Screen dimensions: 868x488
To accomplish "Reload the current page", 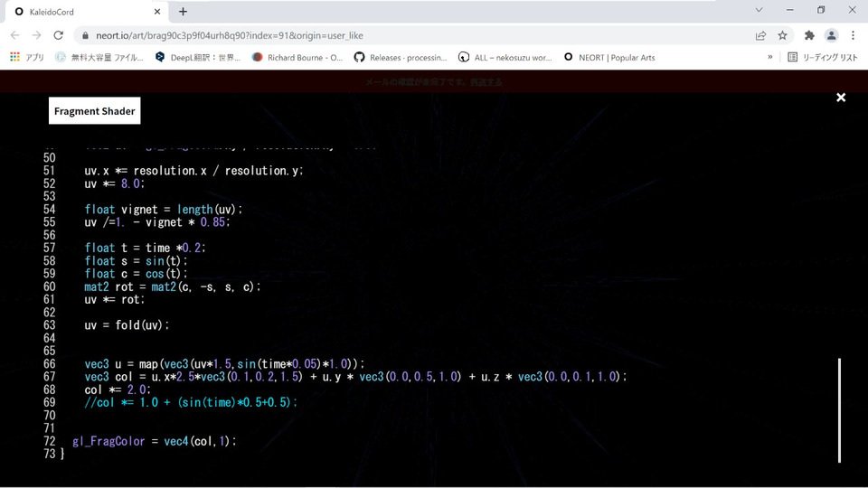I will click(58, 35).
